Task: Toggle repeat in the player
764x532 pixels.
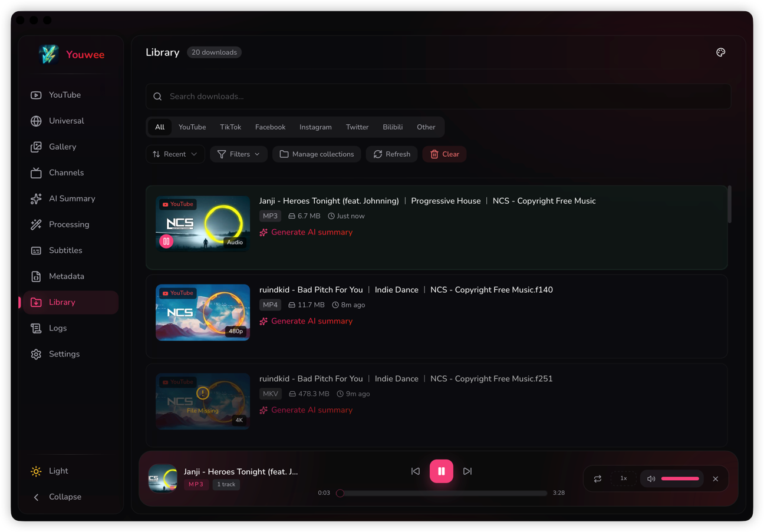Action: click(598, 479)
